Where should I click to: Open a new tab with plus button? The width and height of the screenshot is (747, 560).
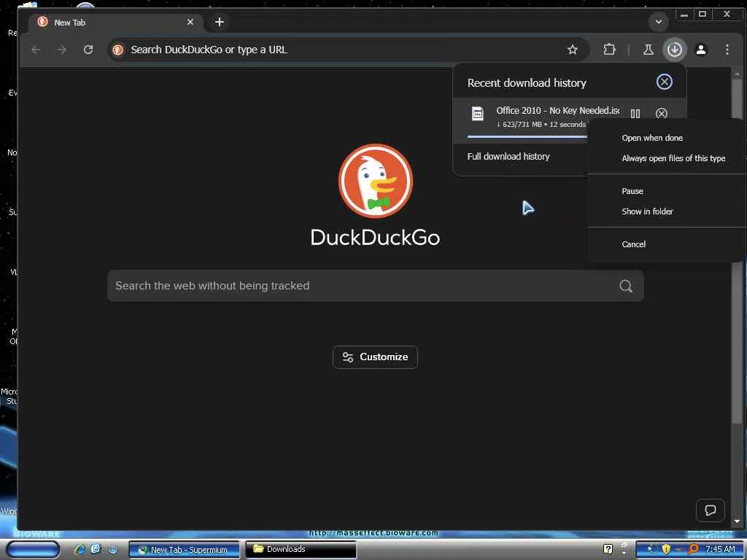coord(219,22)
